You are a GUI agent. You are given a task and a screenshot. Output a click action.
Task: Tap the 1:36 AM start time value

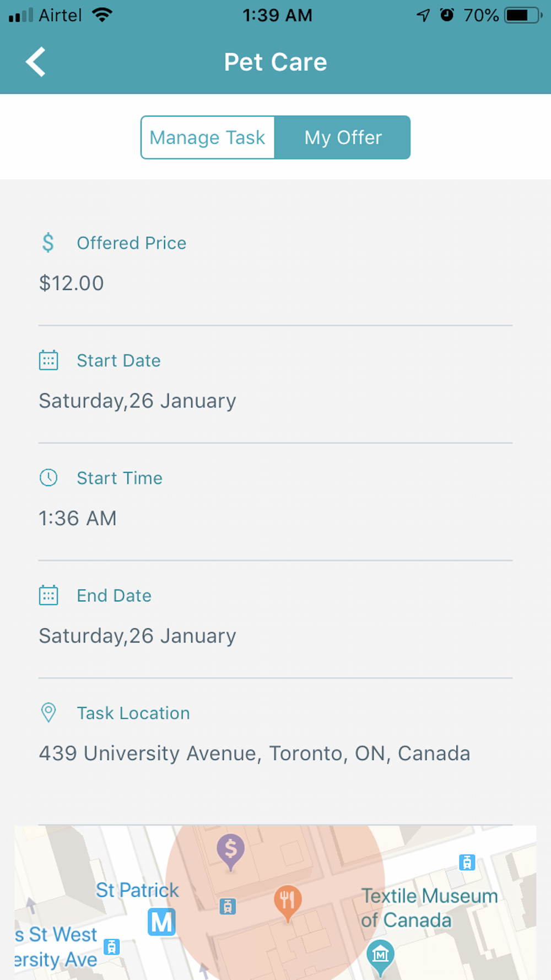tap(78, 519)
